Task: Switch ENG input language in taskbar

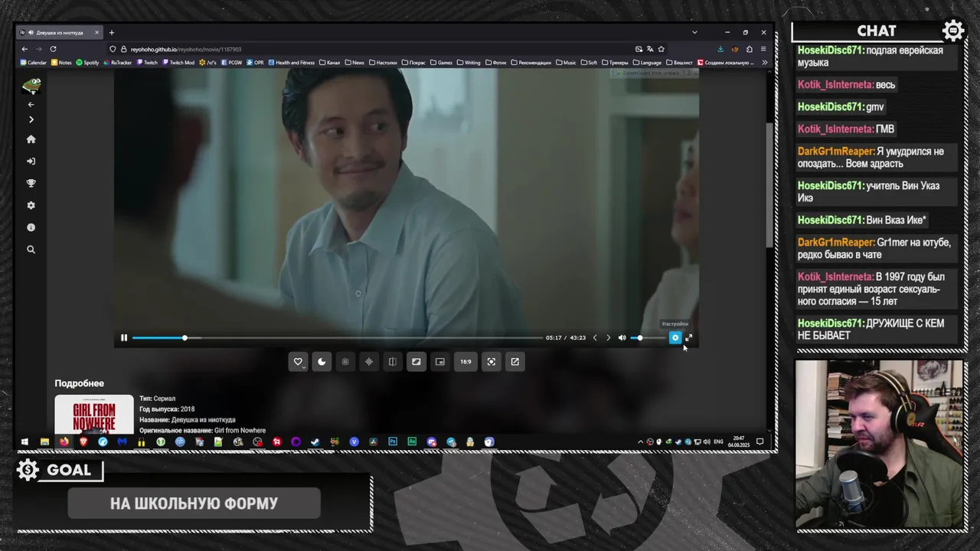Action: [x=718, y=442]
